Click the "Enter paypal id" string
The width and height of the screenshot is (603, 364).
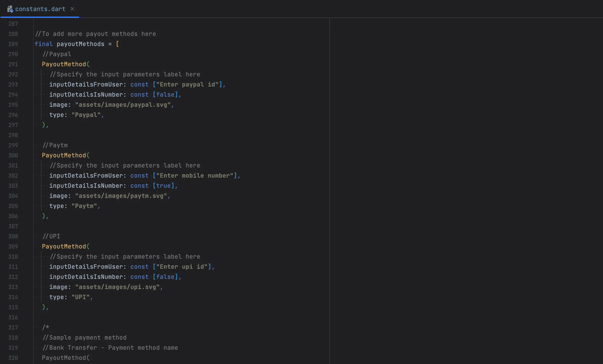click(187, 85)
